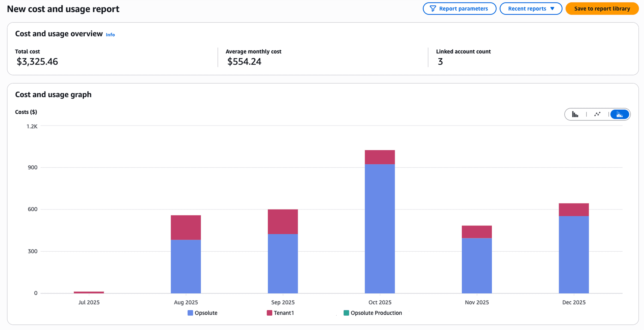Screen dimensions: 644x330
Task: Click the Jul 2025 small red bar
Action: click(x=89, y=292)
